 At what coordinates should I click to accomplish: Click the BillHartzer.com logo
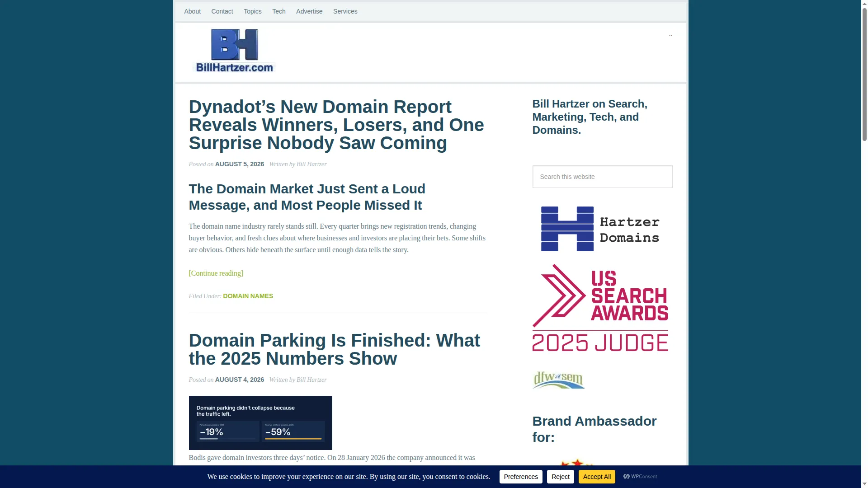(x=234, y=51)
